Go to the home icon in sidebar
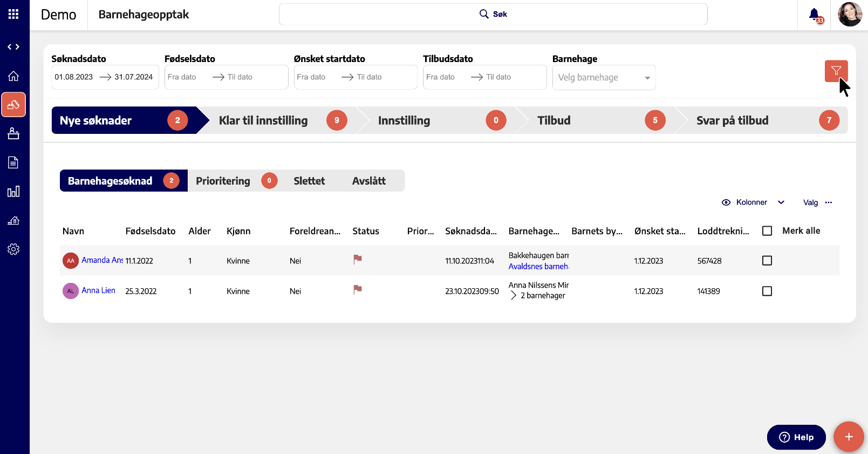 coord(13,76)
